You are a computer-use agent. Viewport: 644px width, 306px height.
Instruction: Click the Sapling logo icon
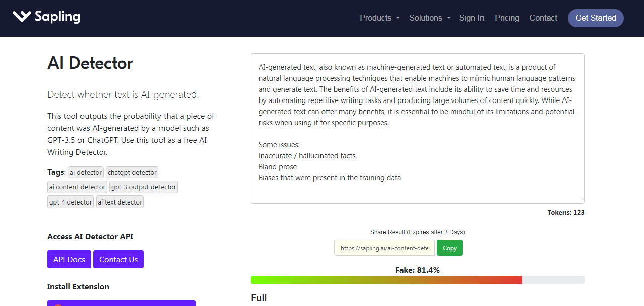click(22, 17)
